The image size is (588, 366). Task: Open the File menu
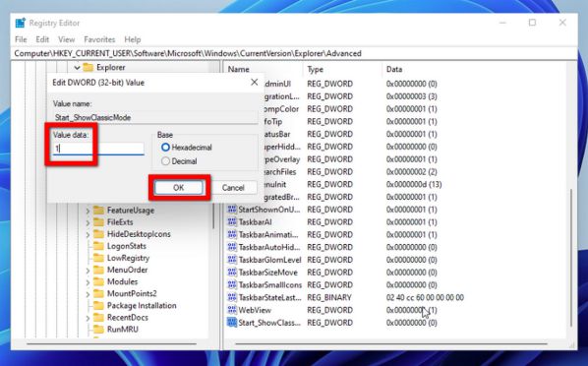click(21, 39)
